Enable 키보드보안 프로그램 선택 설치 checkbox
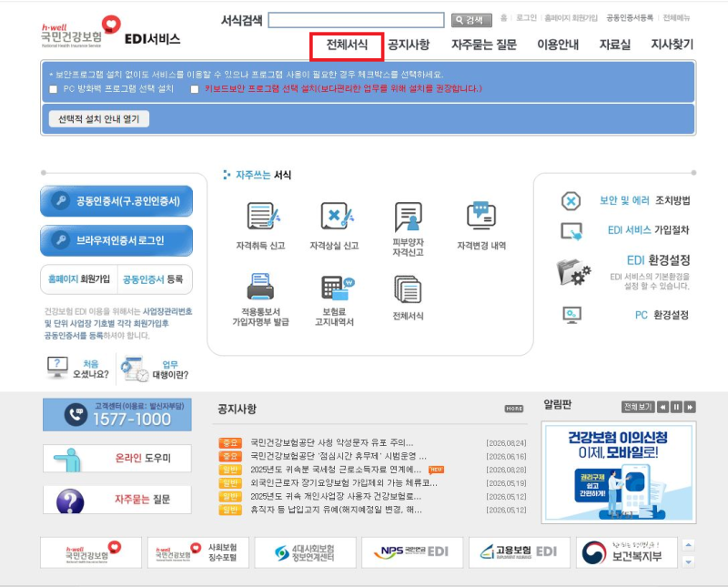Image resolution: width=728 pixels, height=587 pixels. pyautogui.click(x=195, y=89)
